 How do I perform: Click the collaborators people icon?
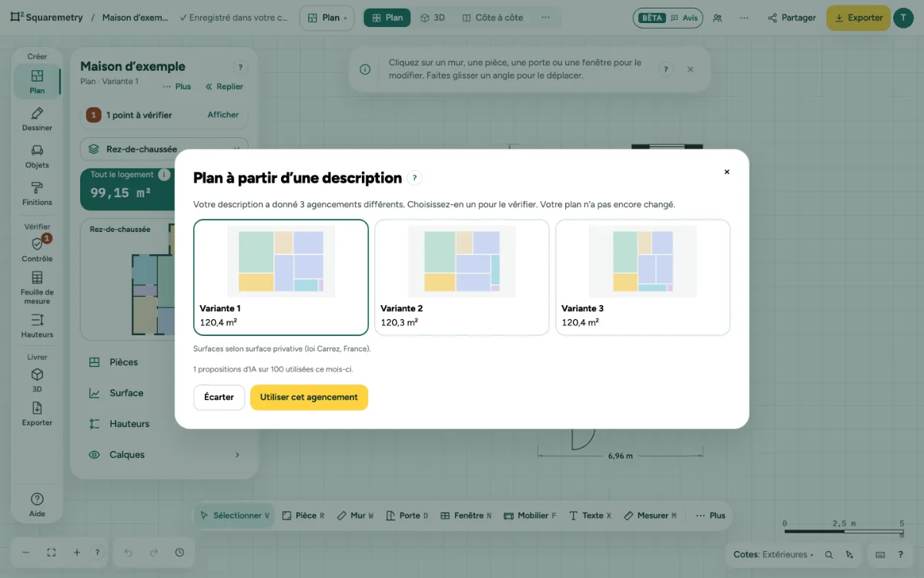pos(718,18)
